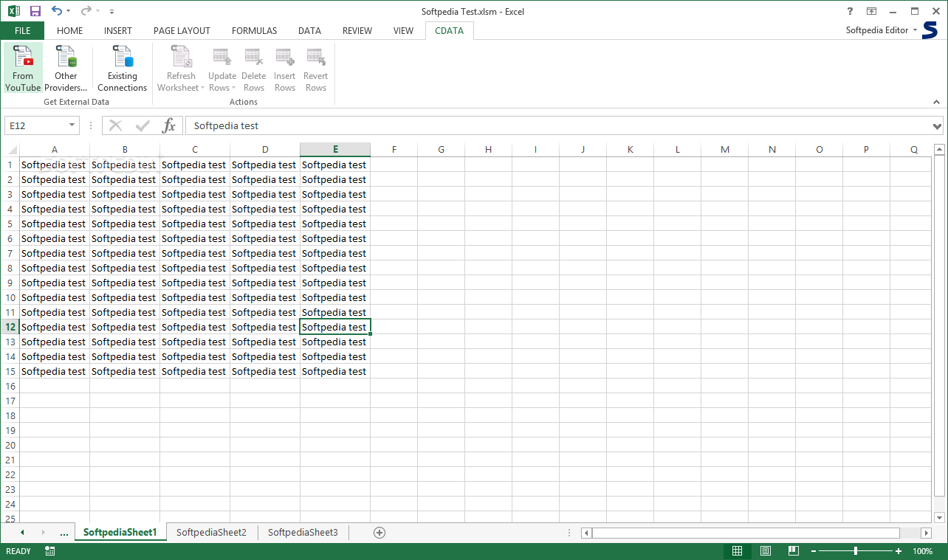Select column F header
The height and width of the screenshot is (560, 948).
(394, 150)
